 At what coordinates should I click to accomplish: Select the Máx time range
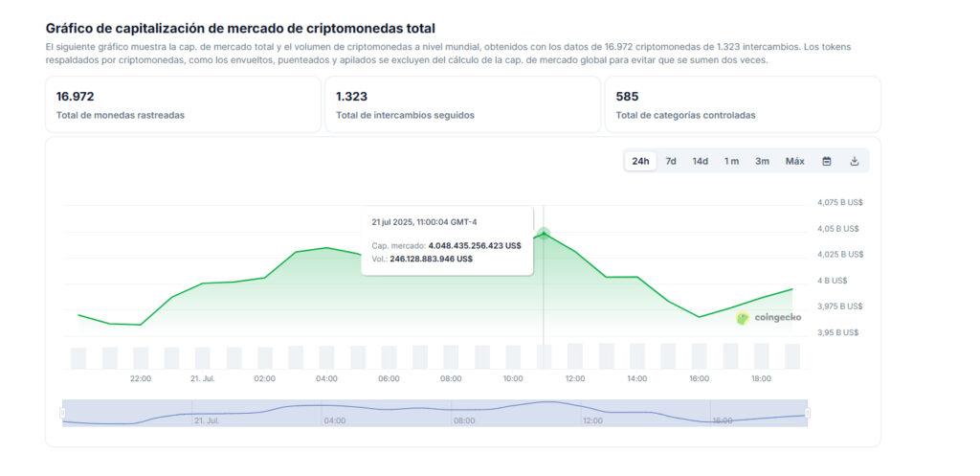794,161
